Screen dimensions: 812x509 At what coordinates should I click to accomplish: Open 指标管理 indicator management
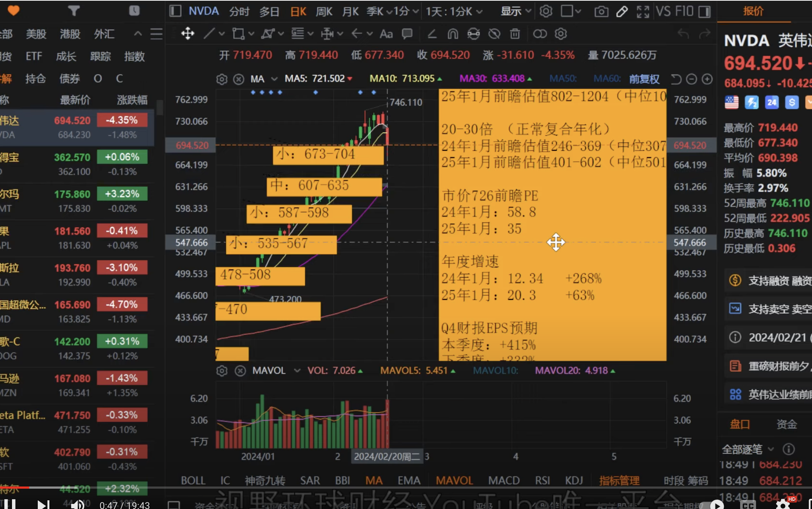click(x=620, y=481)
